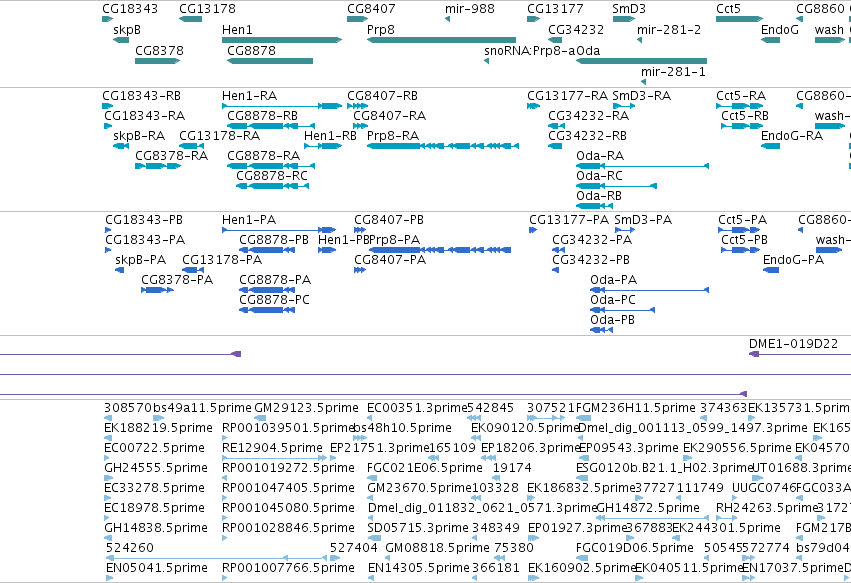Image resolution: width=851 pixels, height=583 pixels.
Task: Click the Oda-PC protein label
Action: pyautogui.click(x=613, y=300)
